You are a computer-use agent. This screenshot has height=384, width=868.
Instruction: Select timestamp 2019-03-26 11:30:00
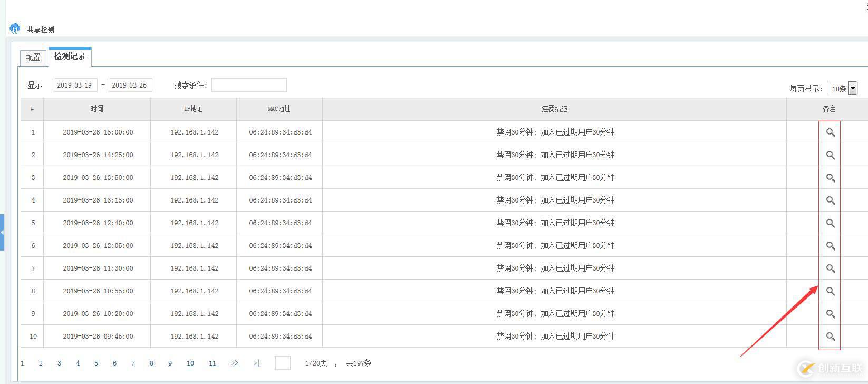98,268
